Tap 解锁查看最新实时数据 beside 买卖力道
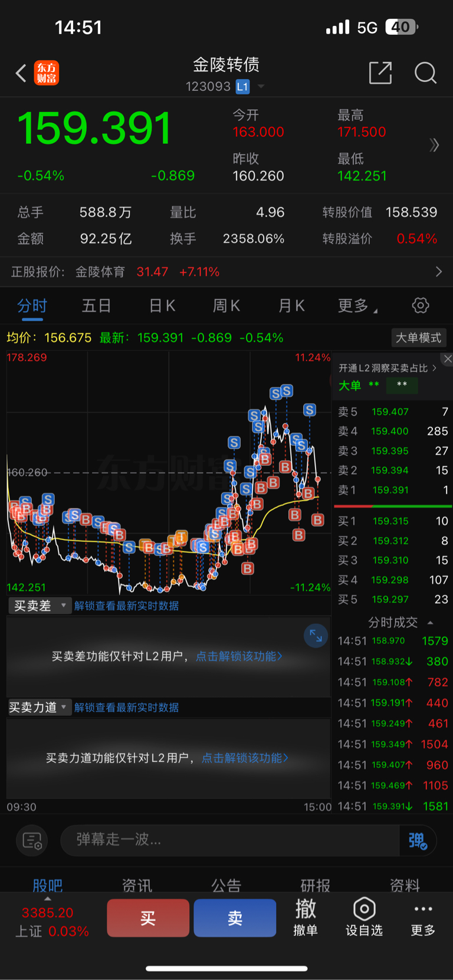The height and width of the screenshot is (980, 453). click(x=126, y=707)
